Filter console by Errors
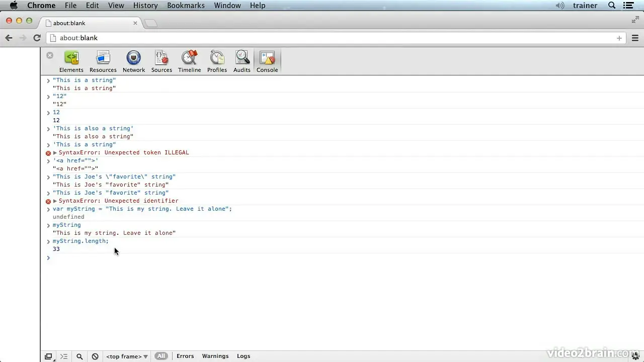This screenshot has height=362, width=644. (185, 356)
